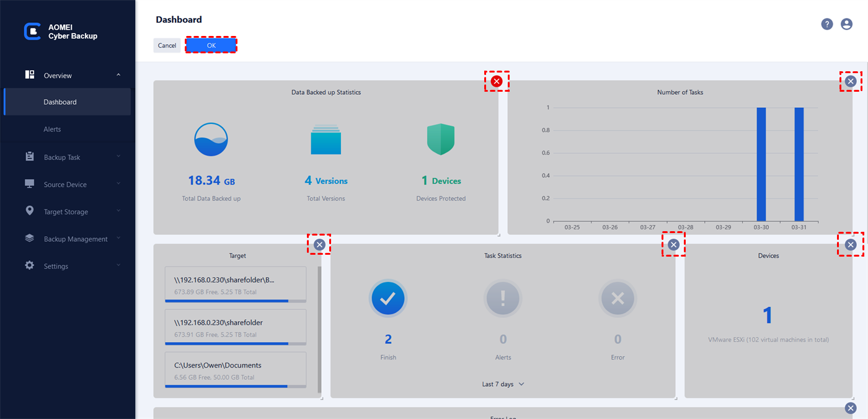Click the Dashboard page title

click(x=179, y=20)
